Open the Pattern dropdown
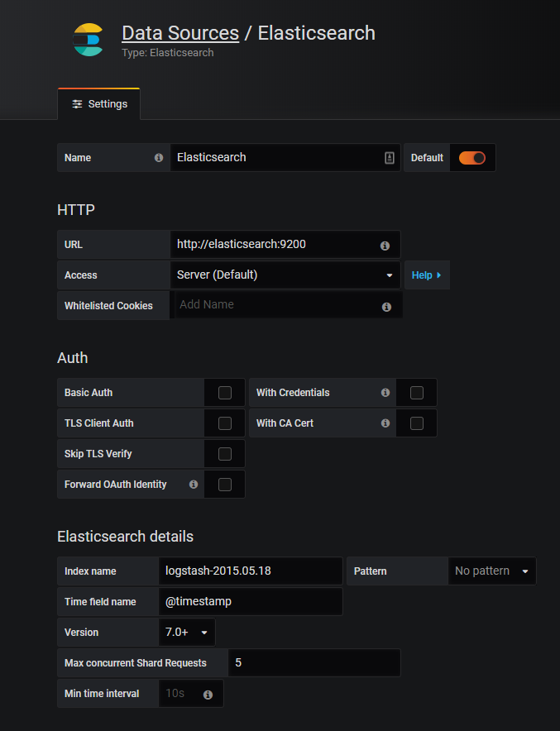Screen dimensions: 560x731 [491, 571]
